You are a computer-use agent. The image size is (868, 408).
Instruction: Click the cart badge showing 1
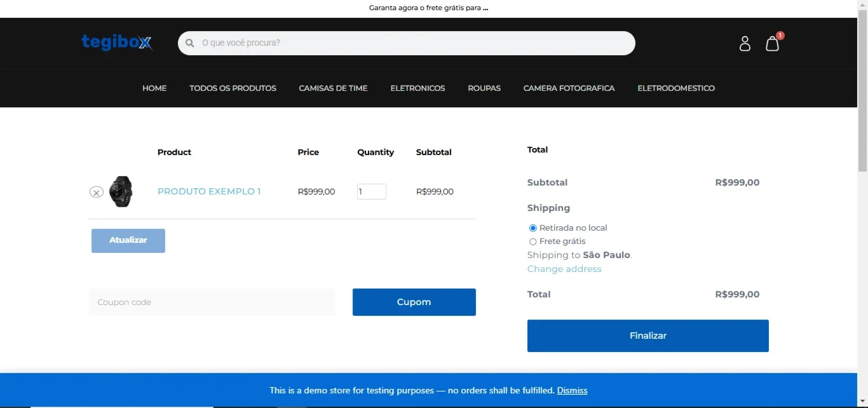click(780, 36)
